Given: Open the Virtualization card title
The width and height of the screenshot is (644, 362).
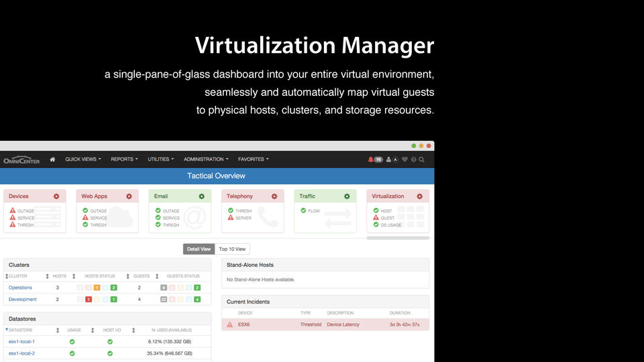Looking at the screenshot, I should [388, 196].
